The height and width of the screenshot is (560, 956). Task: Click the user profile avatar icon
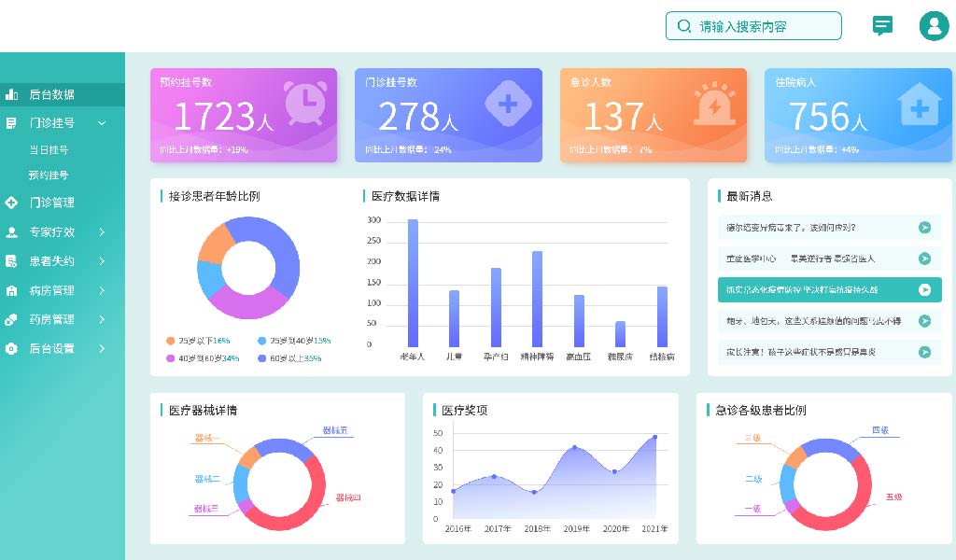click(934, 26)
